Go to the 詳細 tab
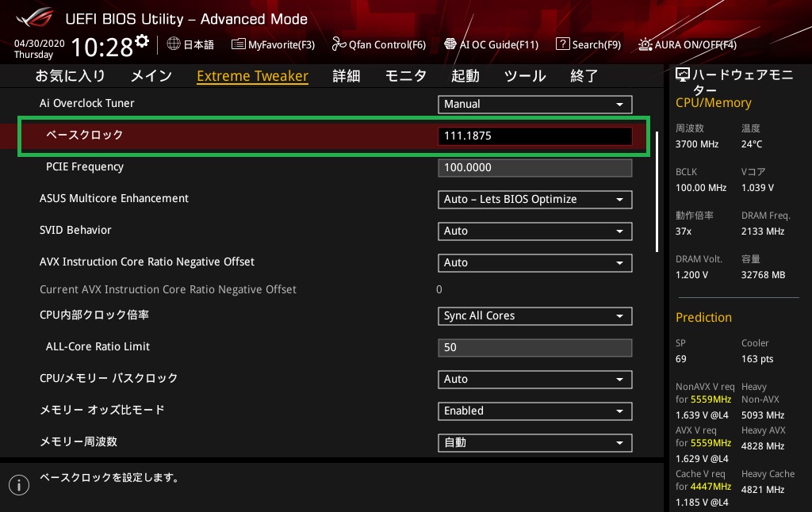Image resolution: width=812 pixels, height=512 pixels. tap(347, 75)
